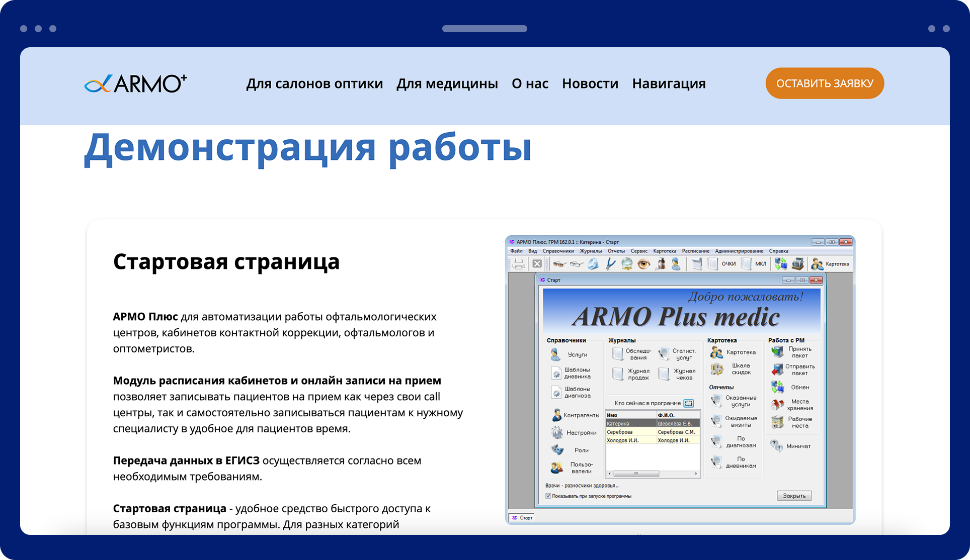Click the printer icon in the app toolbar
Screen dimensions: 970x560
click(x=519, y=264)
